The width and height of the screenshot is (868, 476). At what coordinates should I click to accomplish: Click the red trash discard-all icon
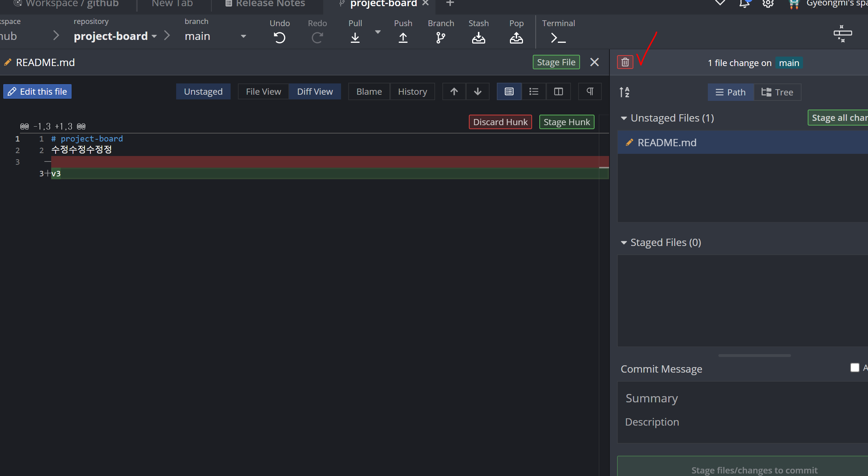point(625,62)
